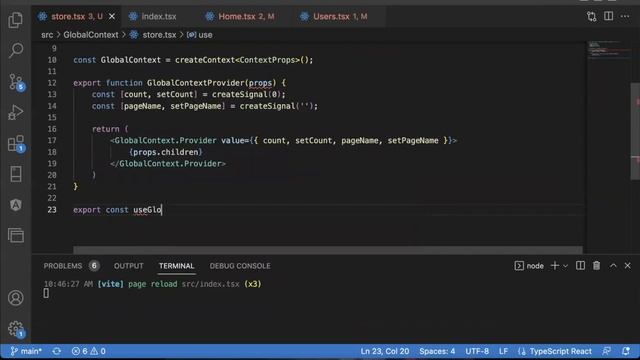
Task: Click the vite page reload terminal line
Action: (x=152, y=284)
